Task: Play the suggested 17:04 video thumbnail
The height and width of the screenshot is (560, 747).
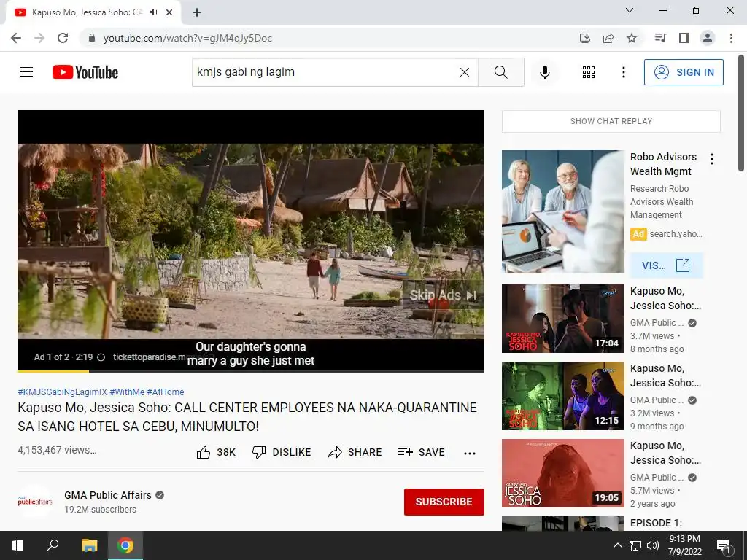Action: 562,319
